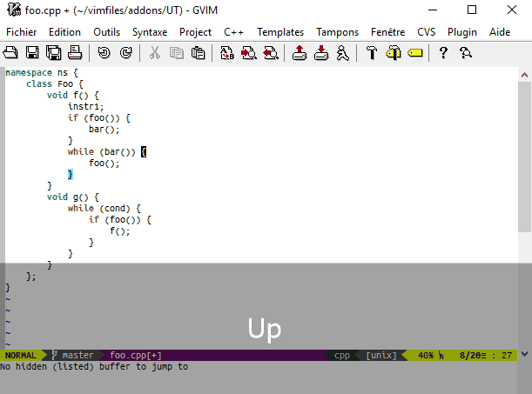Open the C++ menu
Screen dimensions: 532x394
tap(233, 32)
